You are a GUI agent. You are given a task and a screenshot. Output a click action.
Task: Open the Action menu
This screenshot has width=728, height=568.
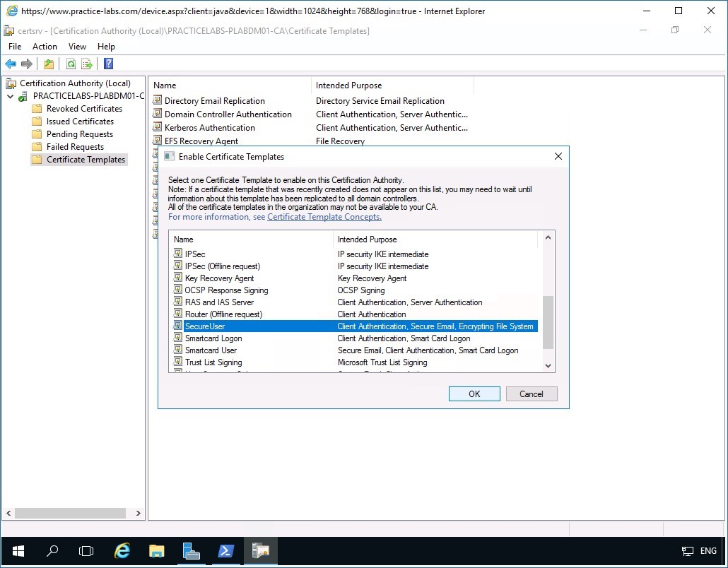[x=45, y=47]
